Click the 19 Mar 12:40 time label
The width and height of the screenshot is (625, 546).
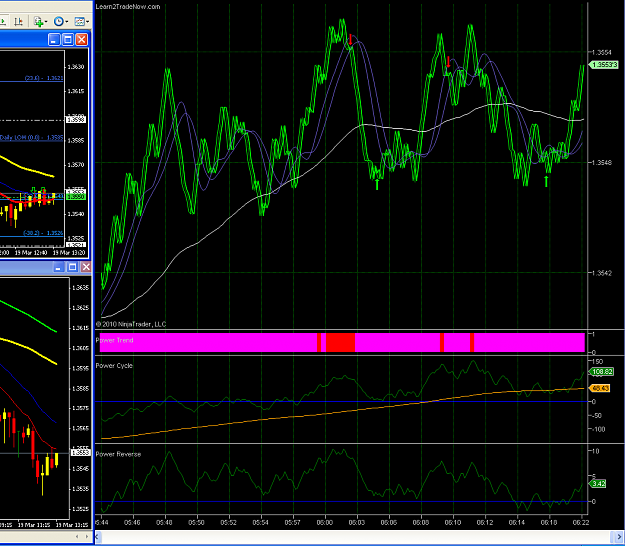pos(31,253)
